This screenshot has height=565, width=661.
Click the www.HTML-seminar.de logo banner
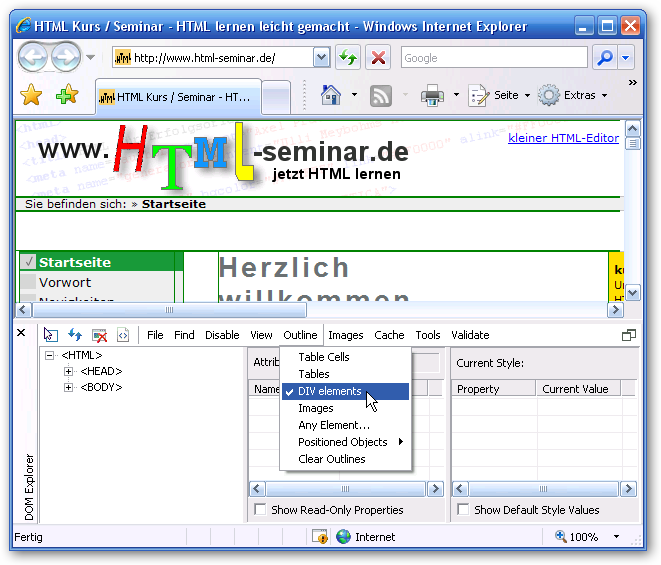click(223, 157)
